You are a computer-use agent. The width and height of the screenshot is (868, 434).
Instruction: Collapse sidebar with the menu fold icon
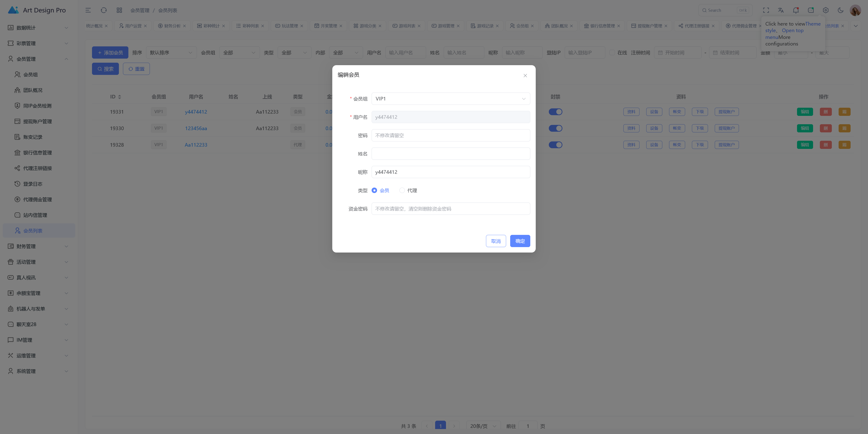pos(88,10)
